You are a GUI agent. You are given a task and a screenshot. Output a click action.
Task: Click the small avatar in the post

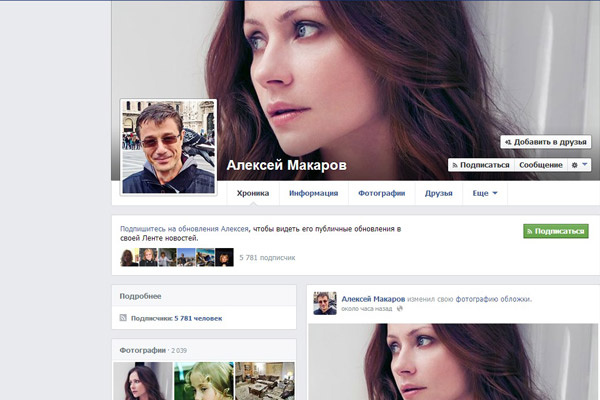click(325, 303)
